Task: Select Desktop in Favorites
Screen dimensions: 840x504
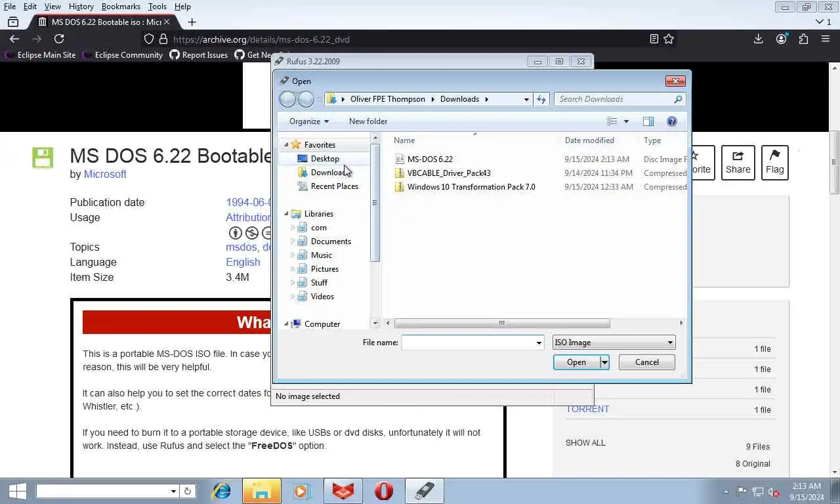Action: click(x=325, y=159)
